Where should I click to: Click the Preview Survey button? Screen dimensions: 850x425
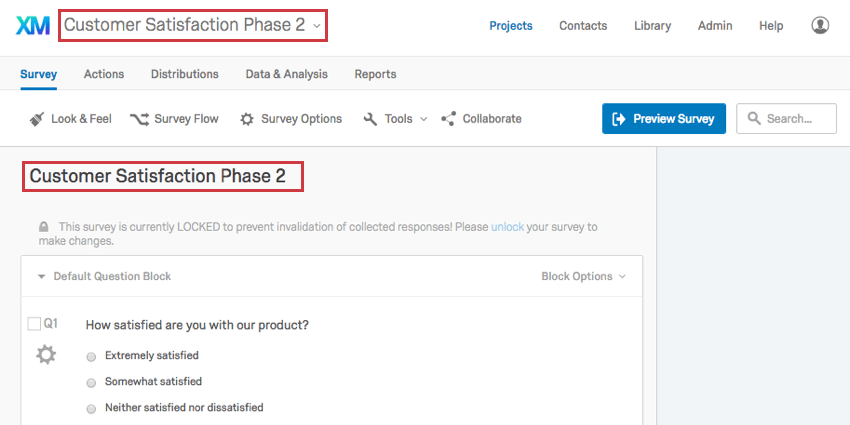664,119
